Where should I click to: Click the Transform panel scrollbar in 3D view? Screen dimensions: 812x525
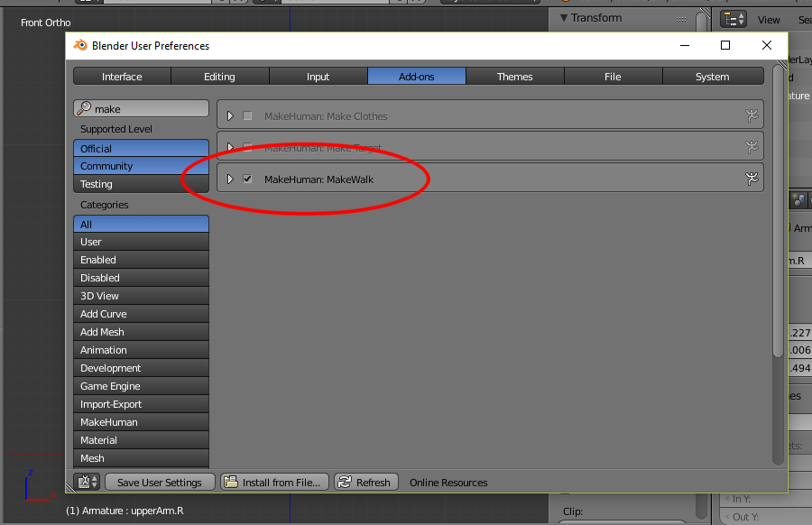click(702, 21)
